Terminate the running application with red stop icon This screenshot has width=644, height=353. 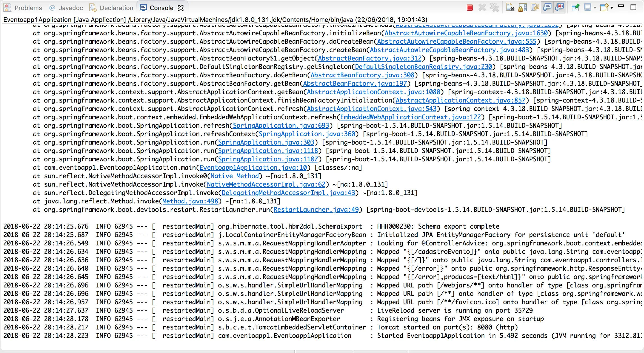[470, 8]
